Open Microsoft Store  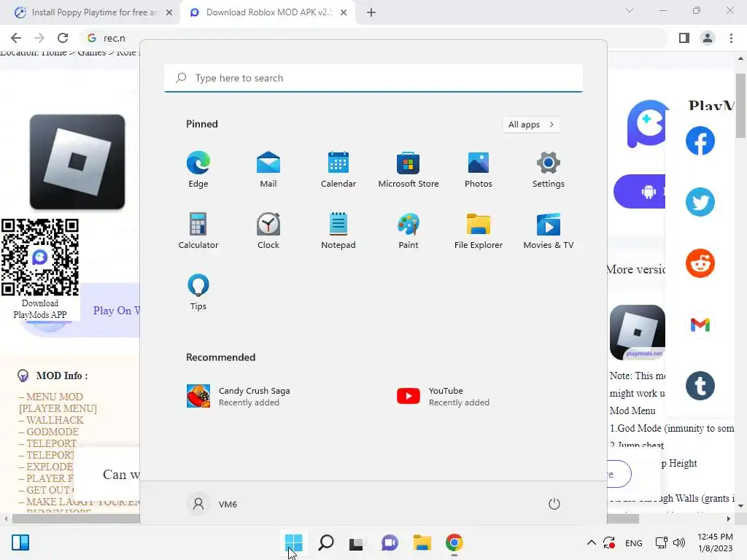click(409, 169)
